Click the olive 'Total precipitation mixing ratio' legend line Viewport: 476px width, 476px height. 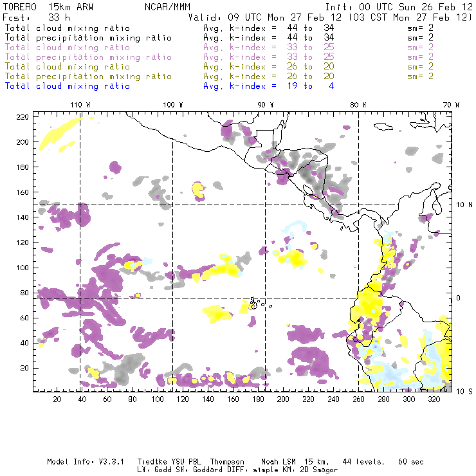pos(88,77)
